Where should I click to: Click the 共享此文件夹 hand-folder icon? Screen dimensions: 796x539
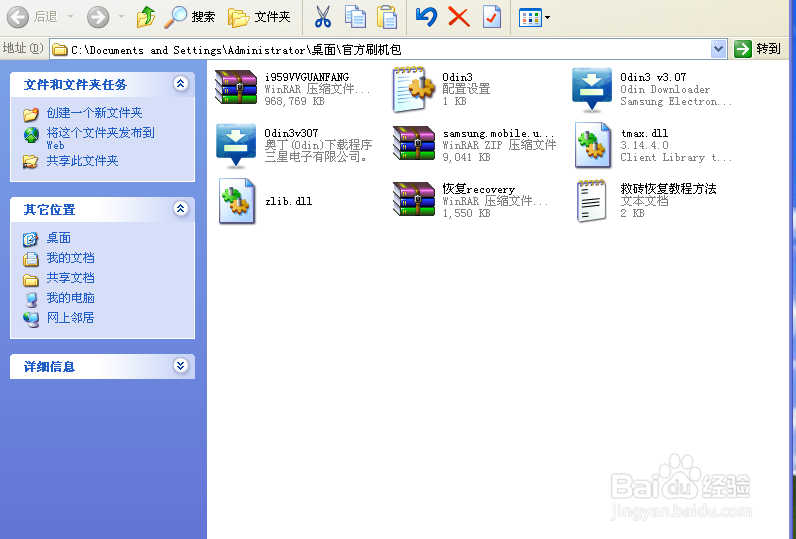pyautogui.click(x=30, y=162)
